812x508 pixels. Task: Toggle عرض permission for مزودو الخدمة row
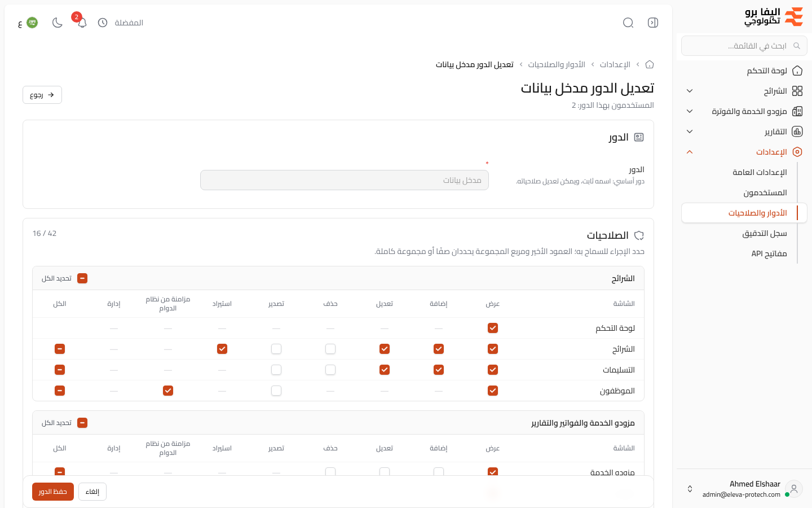[x=493, y=472]
